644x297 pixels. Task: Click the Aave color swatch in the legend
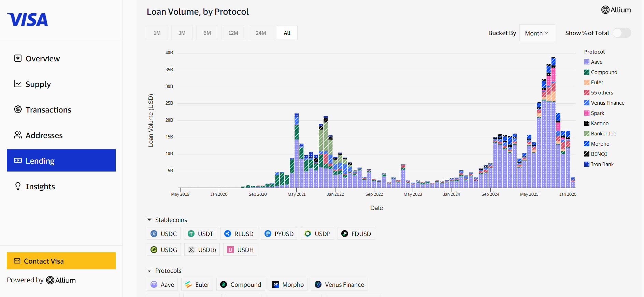pos(587,62)
